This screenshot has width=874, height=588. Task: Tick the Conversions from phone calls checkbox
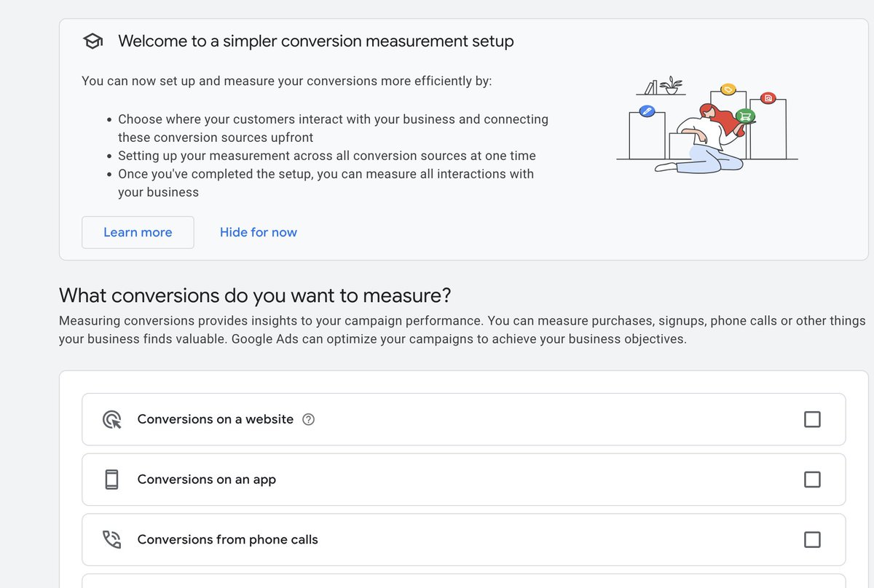812,539
